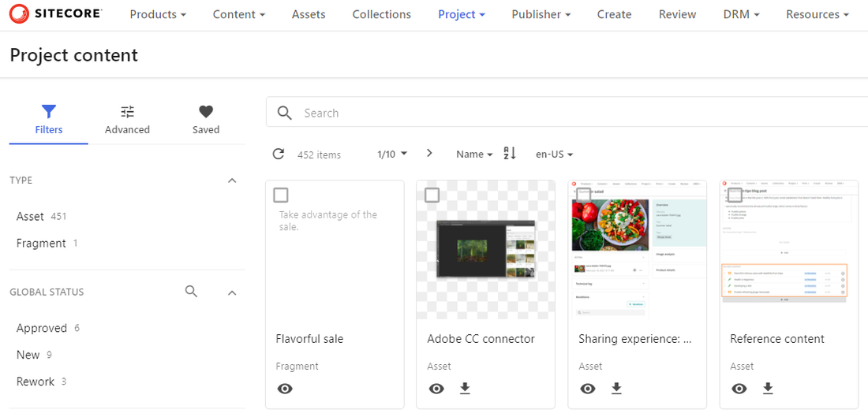Open the DRM menu
Viewport: 868px width, 417px height.
741,14
